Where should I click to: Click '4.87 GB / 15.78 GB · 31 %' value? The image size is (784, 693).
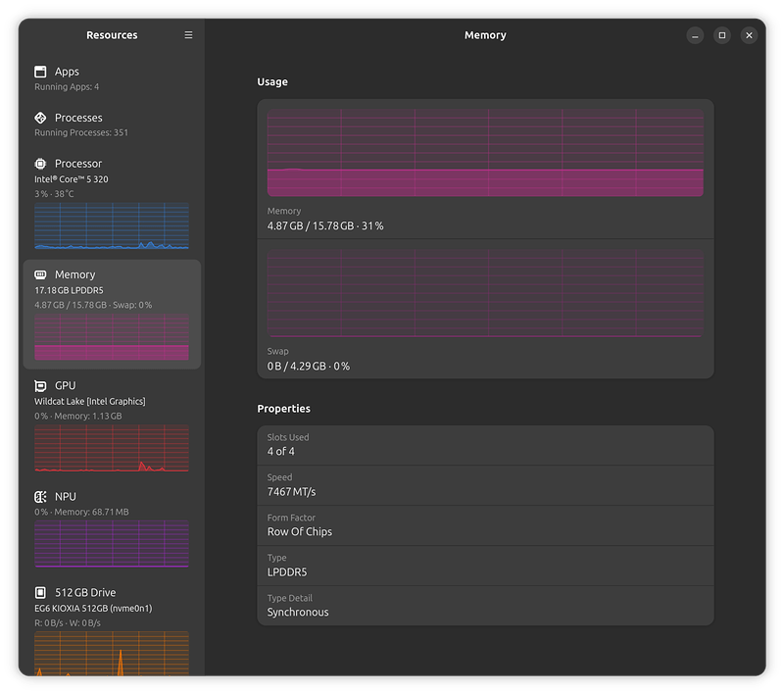click(x=325, y=226)
